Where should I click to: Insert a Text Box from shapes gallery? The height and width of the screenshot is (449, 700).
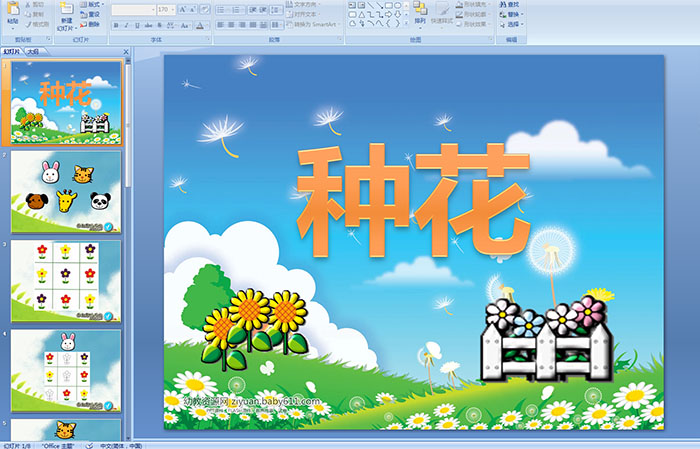tap(352, 5)
